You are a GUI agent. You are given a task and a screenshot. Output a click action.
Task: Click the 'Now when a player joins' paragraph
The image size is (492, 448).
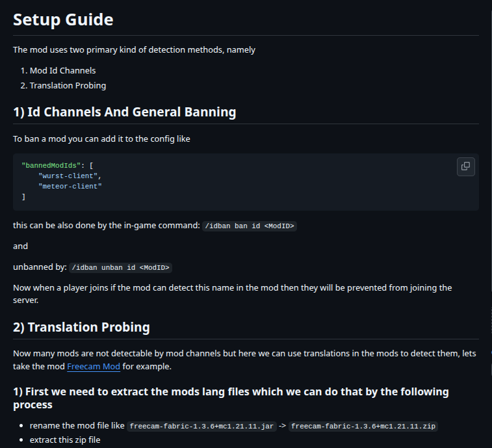(x=233, y=294)
